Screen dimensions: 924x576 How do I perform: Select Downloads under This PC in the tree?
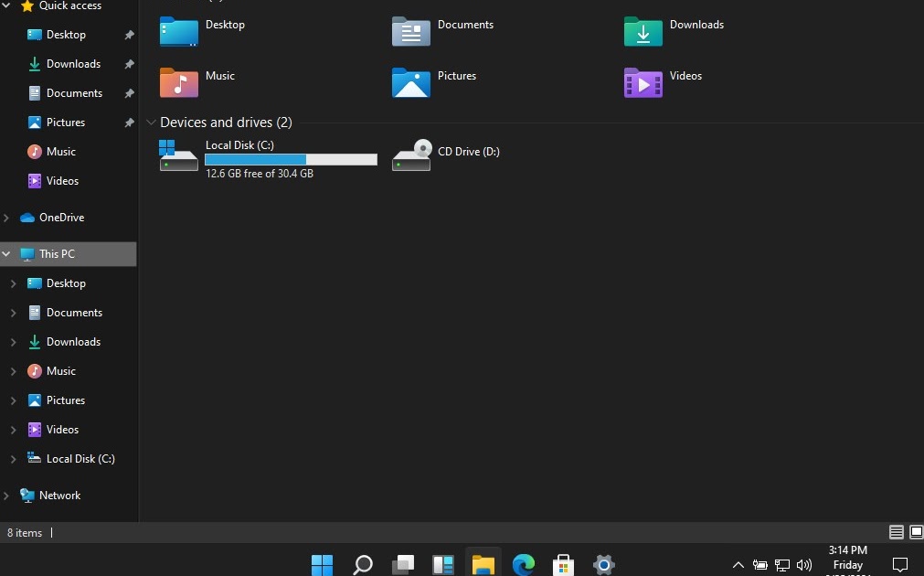(73, 342)
